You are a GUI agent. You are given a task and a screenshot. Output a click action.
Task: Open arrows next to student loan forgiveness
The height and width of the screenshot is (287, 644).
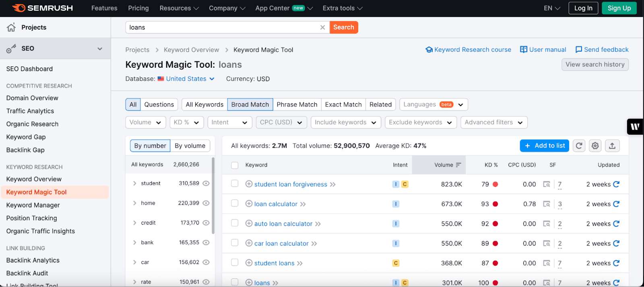(333, 185)
